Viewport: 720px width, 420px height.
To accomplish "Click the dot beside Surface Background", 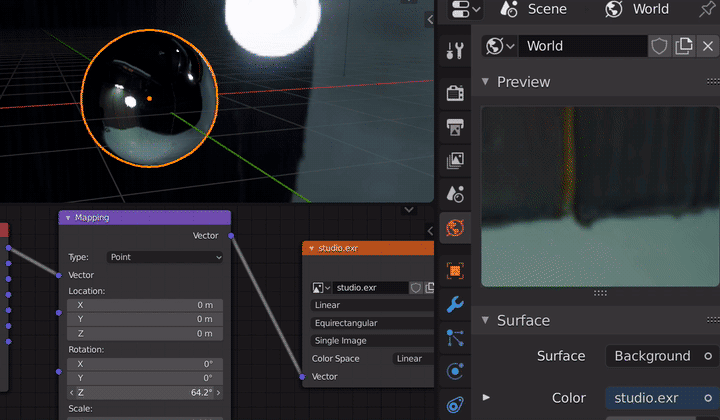I will pyautogui.click(x=708, y=356).
